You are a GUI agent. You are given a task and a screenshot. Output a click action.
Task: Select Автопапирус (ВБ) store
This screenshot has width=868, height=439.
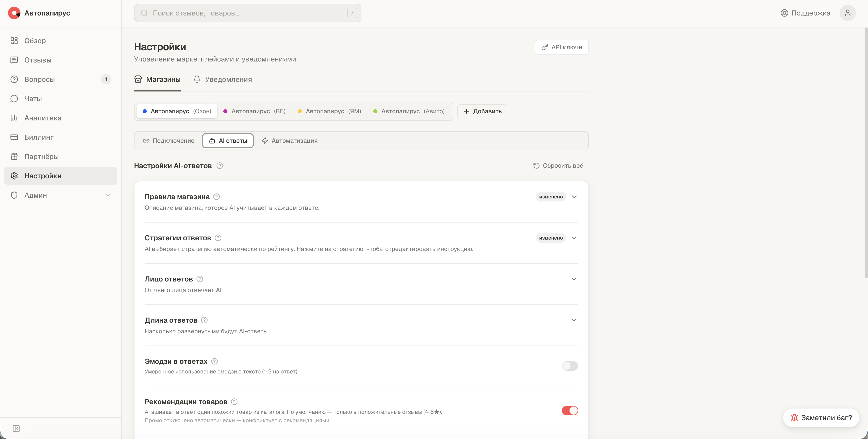click(254, 111)
